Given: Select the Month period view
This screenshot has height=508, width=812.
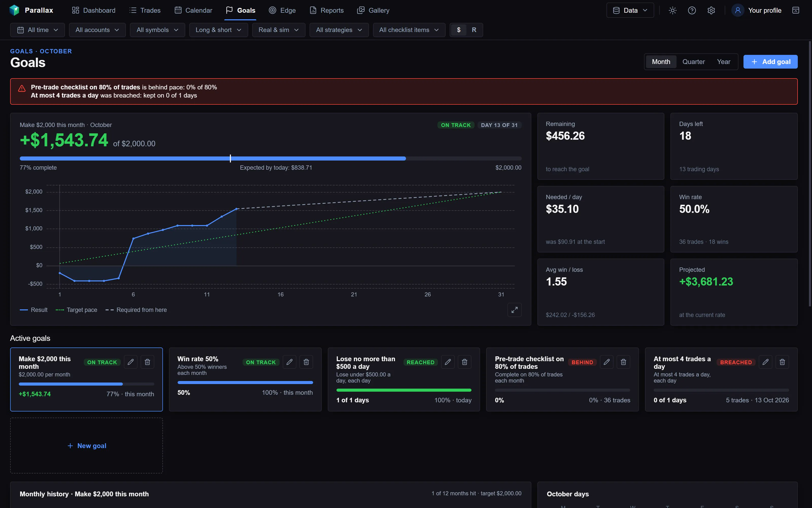Looking at the screenshot, I should click(x=661, y=62).
